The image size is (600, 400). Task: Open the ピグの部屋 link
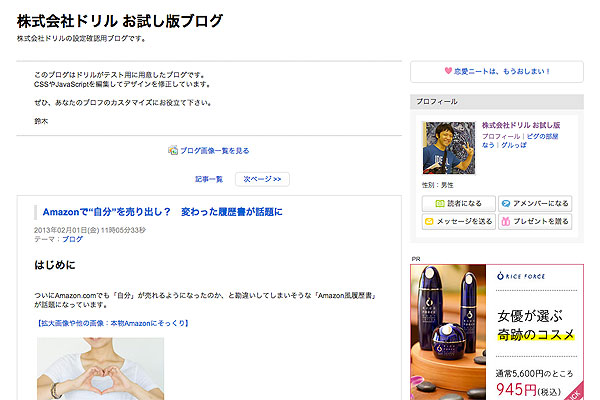point(542,136)
